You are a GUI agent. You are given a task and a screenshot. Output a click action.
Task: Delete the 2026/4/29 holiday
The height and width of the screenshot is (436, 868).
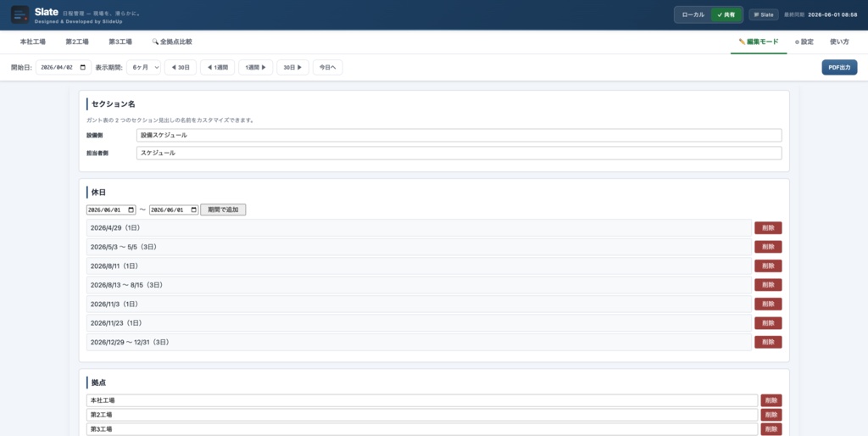pos(768,227)
